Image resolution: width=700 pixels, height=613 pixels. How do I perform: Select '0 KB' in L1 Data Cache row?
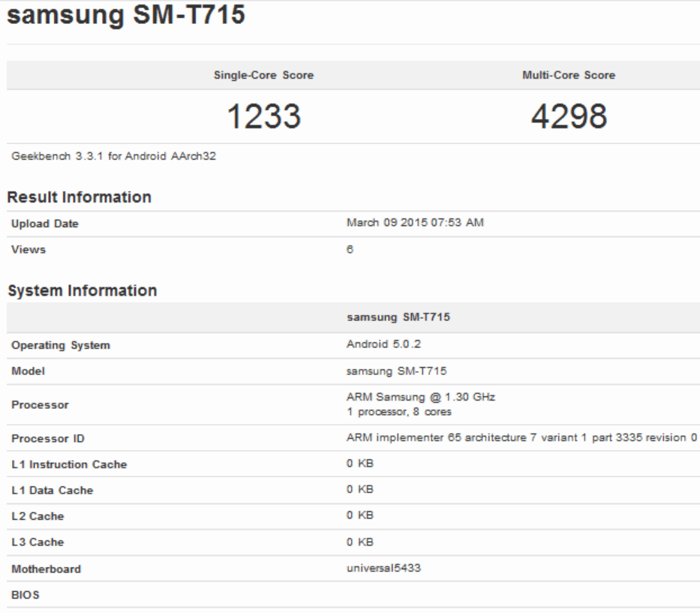click(x=360, y=489)
